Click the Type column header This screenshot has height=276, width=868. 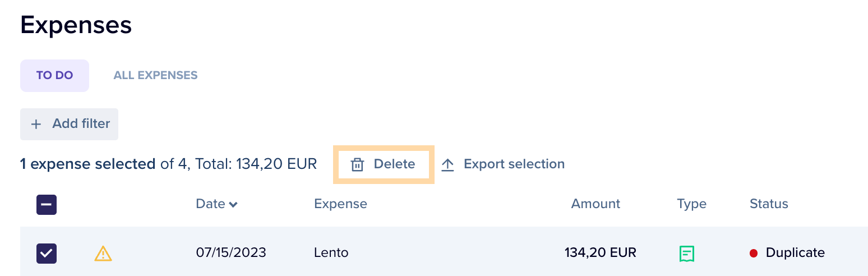(691, 204)
